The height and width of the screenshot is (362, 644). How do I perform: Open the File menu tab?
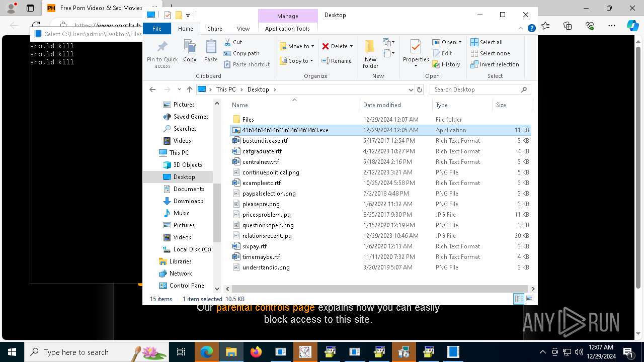157,29
